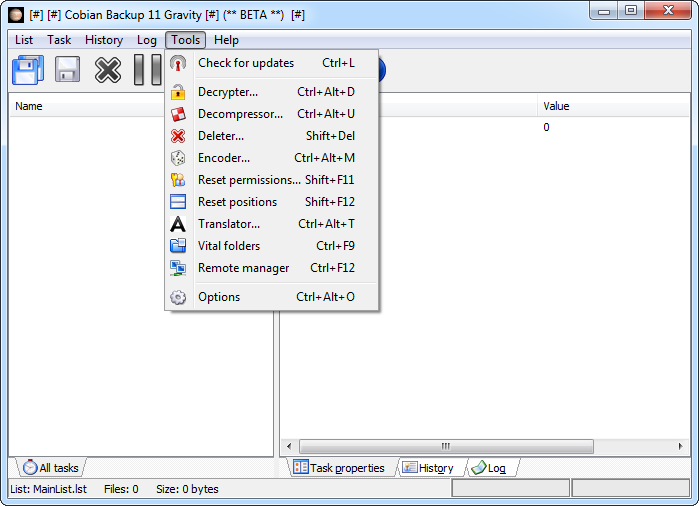The width and height of the screenshot is (699, 506).
Task: Click the value cell showing 0
Action: click(x=546, y=128)
